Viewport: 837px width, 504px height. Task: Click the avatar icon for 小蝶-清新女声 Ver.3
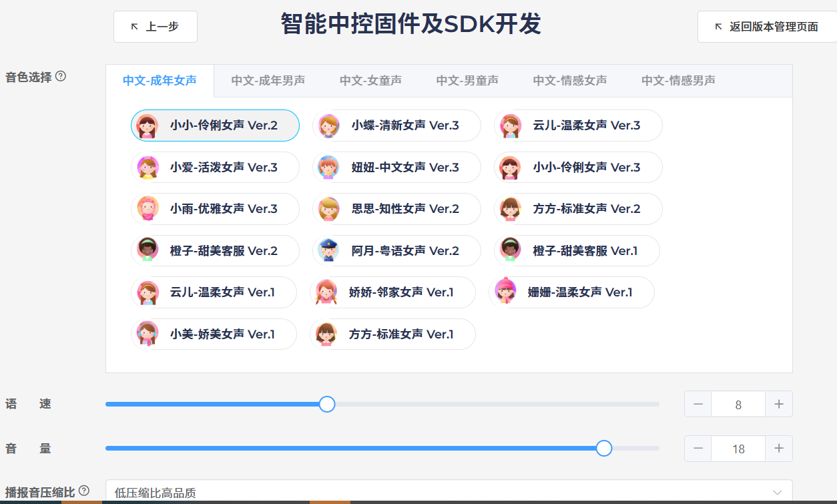pyautogui.click(x=328, y=125)
